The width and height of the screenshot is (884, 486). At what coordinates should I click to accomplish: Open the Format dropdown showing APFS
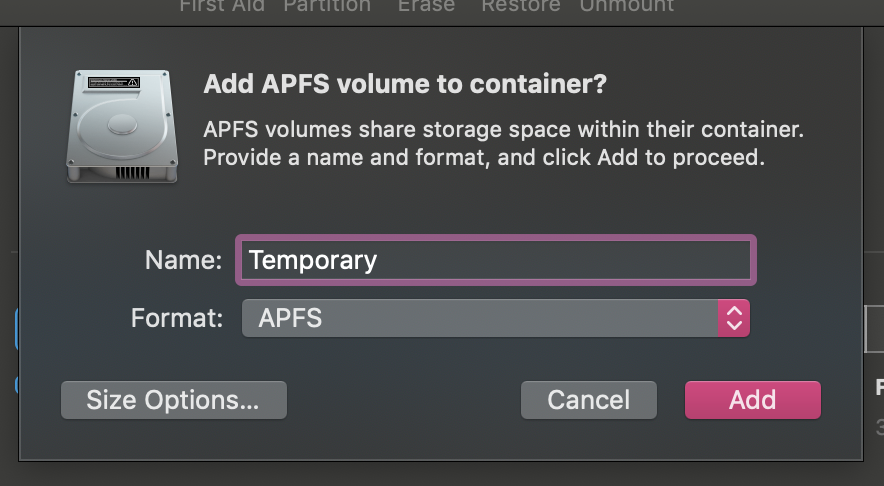496,318
